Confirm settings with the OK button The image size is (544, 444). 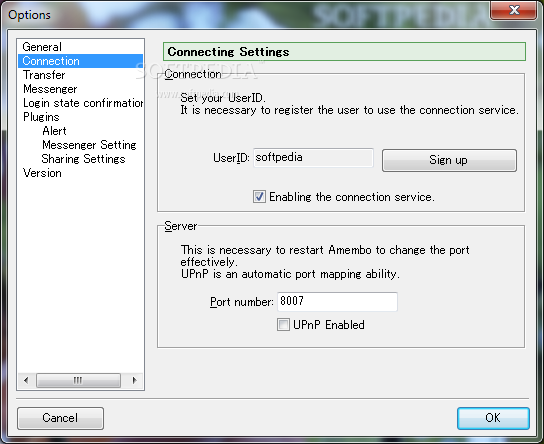493,418
